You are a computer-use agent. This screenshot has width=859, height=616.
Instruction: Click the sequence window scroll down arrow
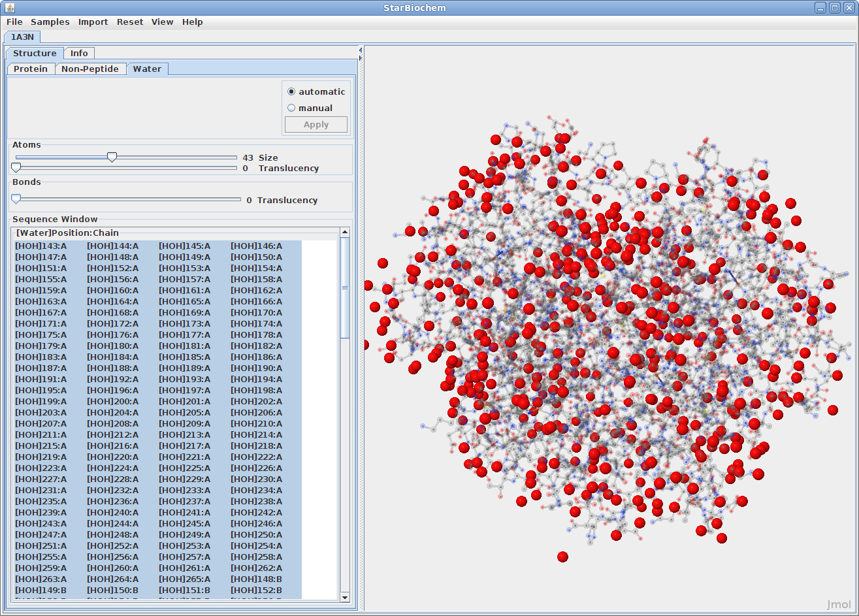click(345, 597)
